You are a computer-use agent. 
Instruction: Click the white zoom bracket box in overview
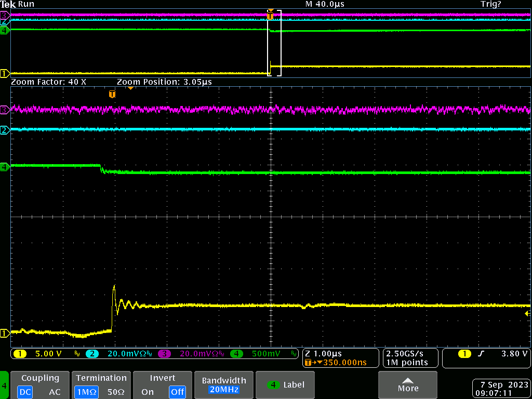point(274,43)
